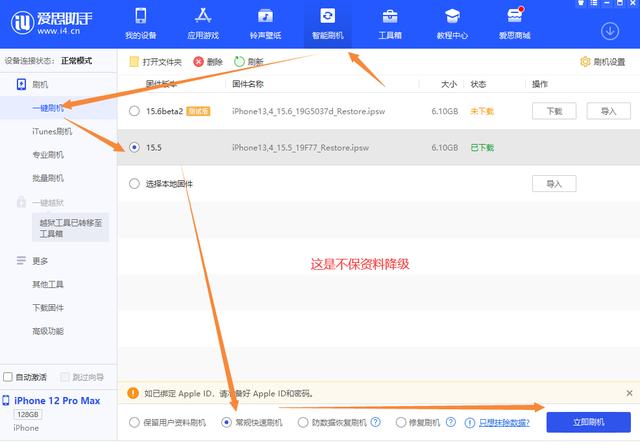Click the 立即刷机 button
The width and height of the screenshot is (640, 445).
589,422
